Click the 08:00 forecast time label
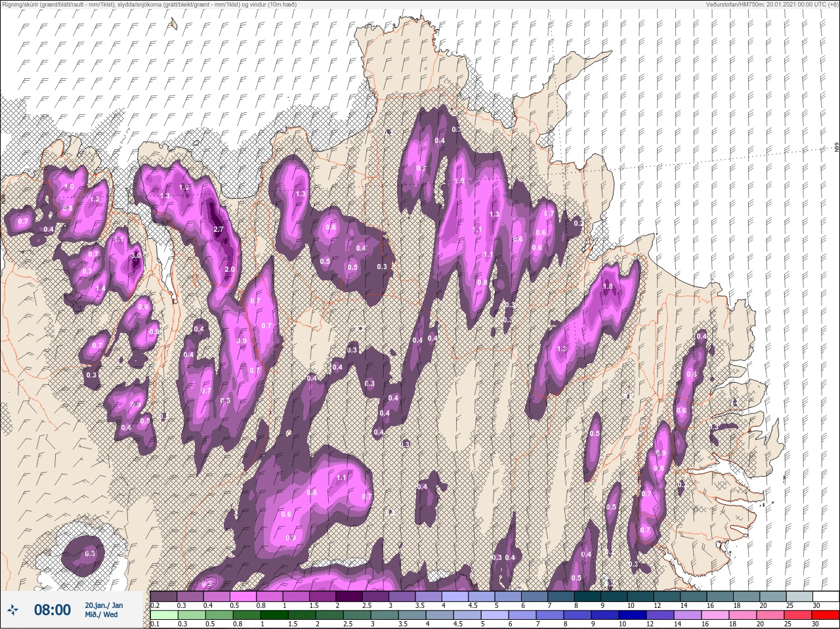 [52, 610]
